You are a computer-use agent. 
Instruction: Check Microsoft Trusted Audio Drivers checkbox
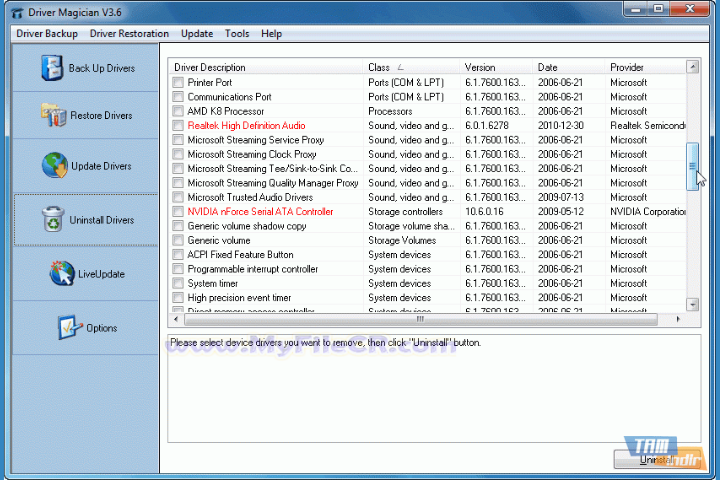pos(178,197)
